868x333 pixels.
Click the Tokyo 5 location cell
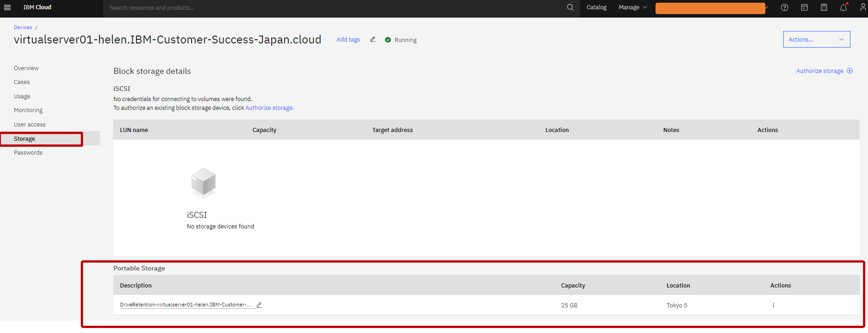click(x=677, y=305)
